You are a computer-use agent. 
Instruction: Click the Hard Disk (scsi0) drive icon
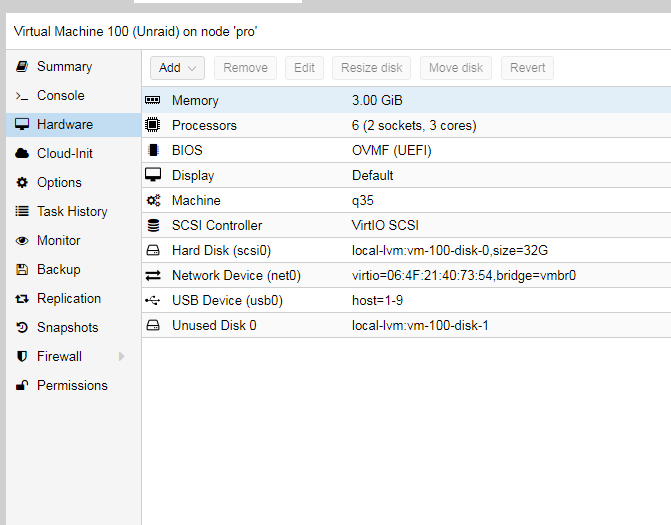coord(153,250)
